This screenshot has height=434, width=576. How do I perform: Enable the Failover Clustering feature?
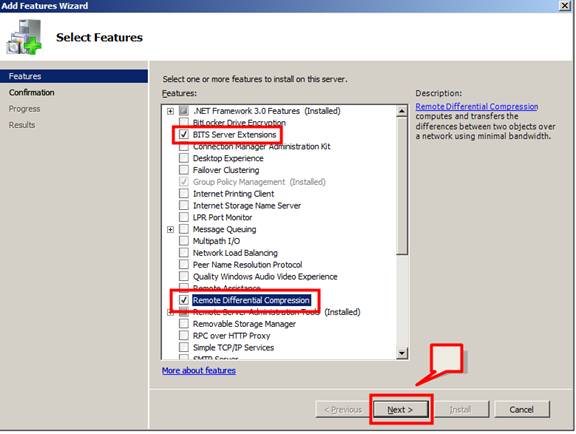[184, 170]
